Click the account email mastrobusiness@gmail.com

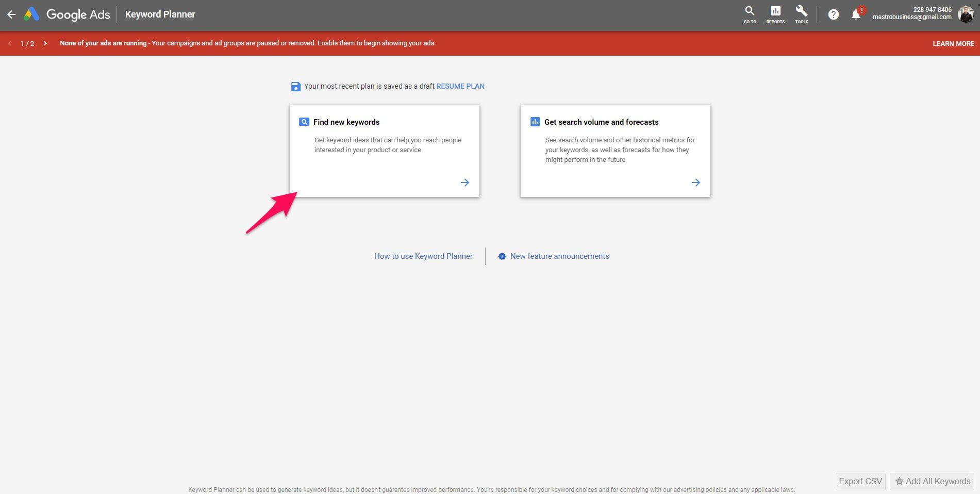912,17
